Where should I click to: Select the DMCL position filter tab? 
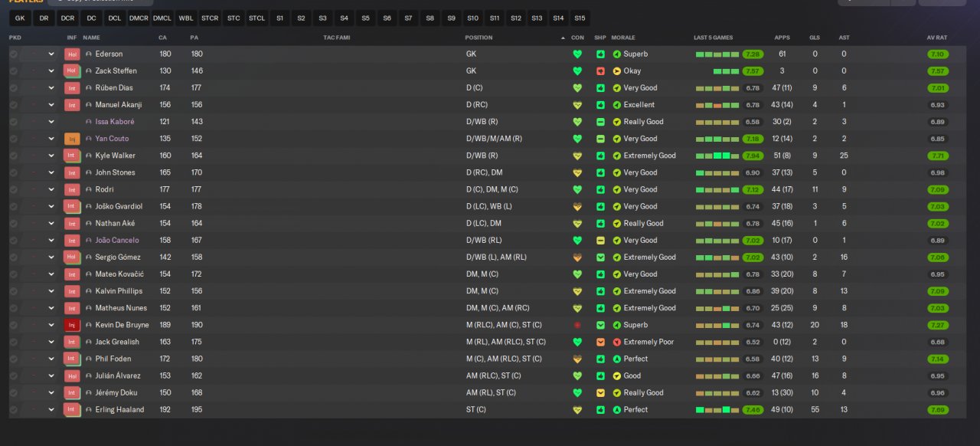click(x=162, y=18)
